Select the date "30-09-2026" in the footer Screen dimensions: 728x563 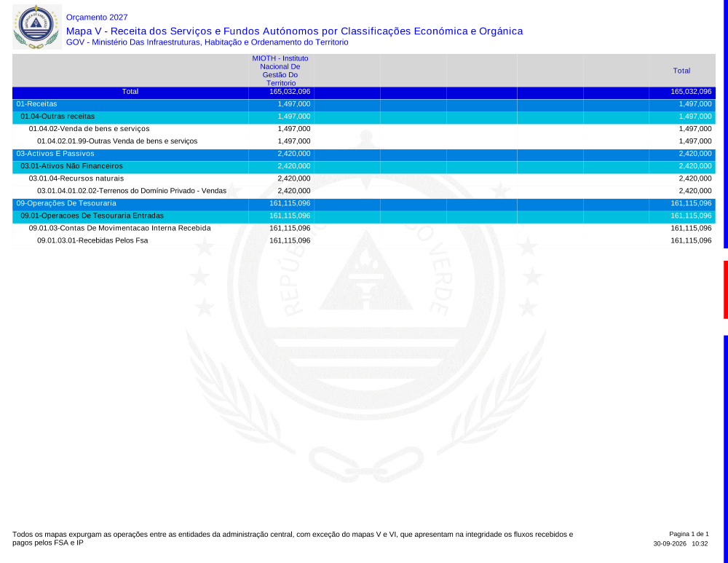[669, 543]
